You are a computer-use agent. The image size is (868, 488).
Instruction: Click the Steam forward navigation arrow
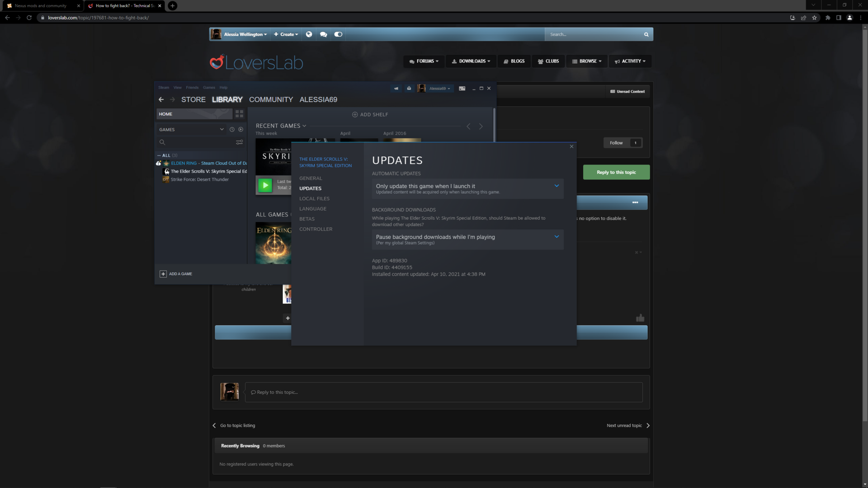(172, 99)
